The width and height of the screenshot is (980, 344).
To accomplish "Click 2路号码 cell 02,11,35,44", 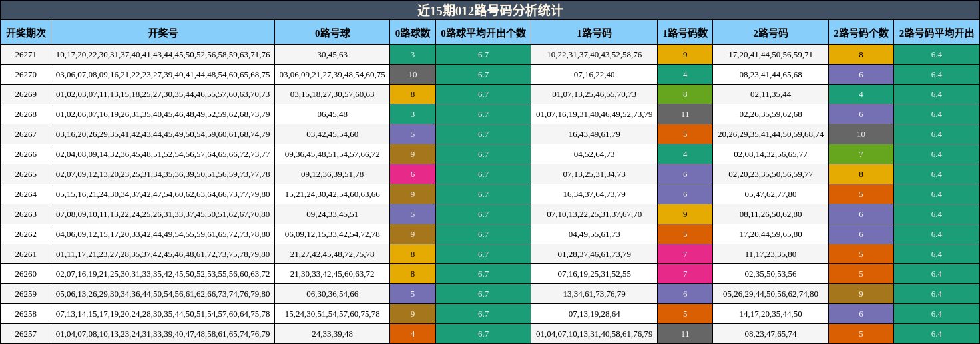I will click(771, 94).
